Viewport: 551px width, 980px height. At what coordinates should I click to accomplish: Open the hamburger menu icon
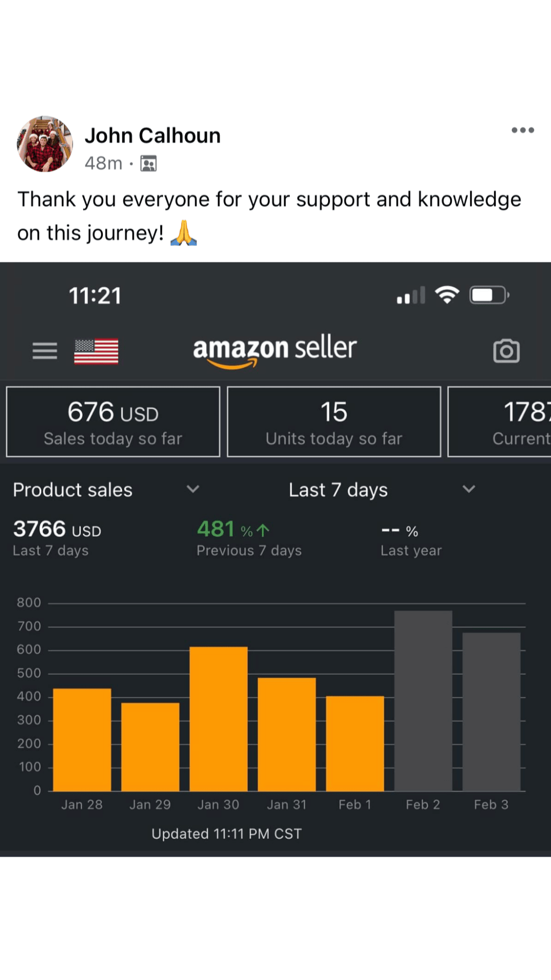click(45, 351)
